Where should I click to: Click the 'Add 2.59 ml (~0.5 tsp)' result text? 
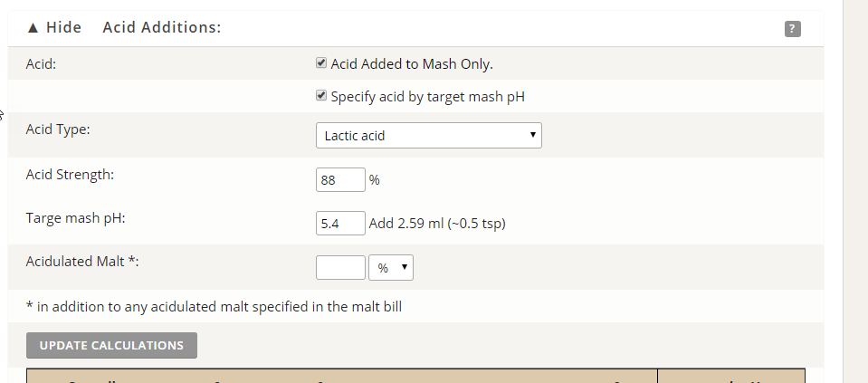(x=436, y=224)
